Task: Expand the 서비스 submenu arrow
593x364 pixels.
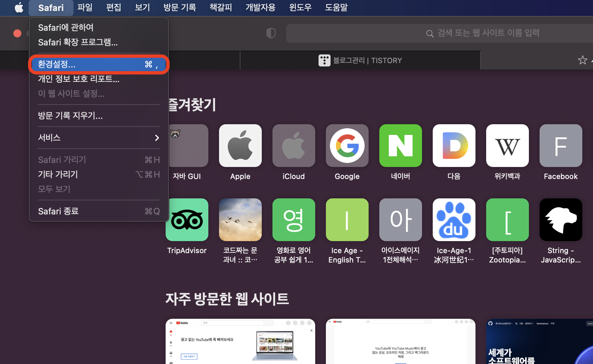Action: point(157,138)
